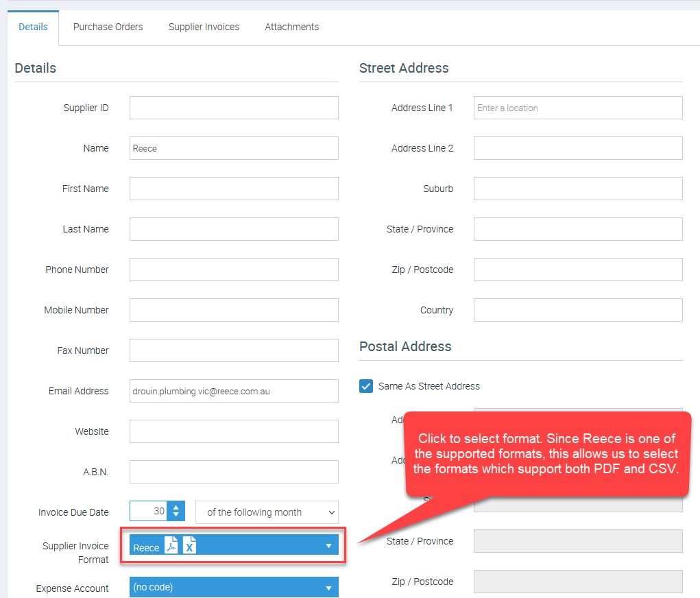This screenshot has width=700, height=598.
Task: Expand the Expense Account dropdown
Action: click(328, 588)
